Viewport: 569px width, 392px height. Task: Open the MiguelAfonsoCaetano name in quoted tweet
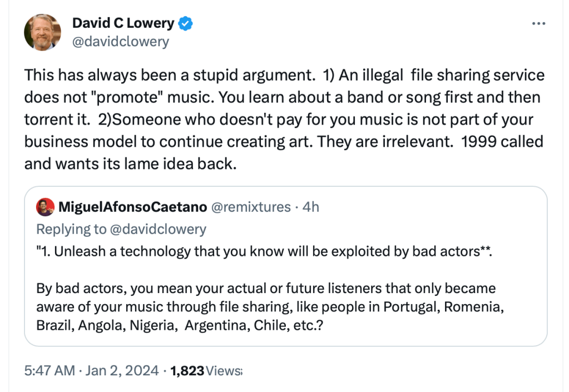[132, 207]
